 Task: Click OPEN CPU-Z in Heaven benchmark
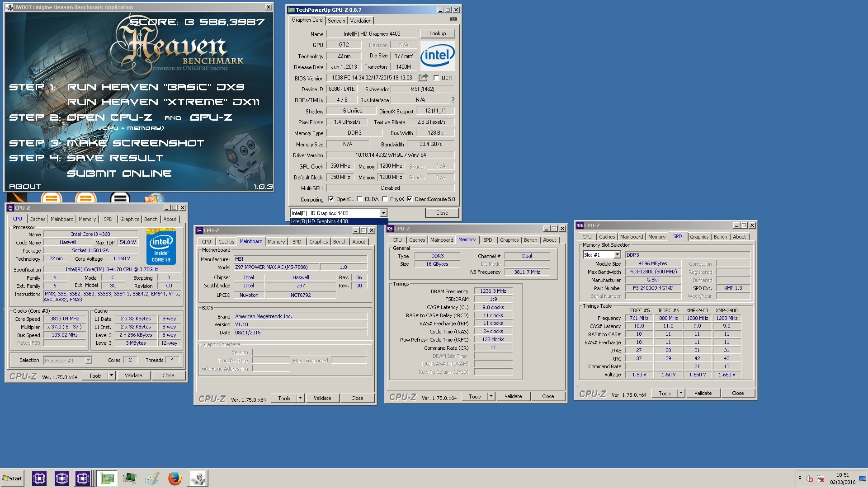[x=109, y=117]
